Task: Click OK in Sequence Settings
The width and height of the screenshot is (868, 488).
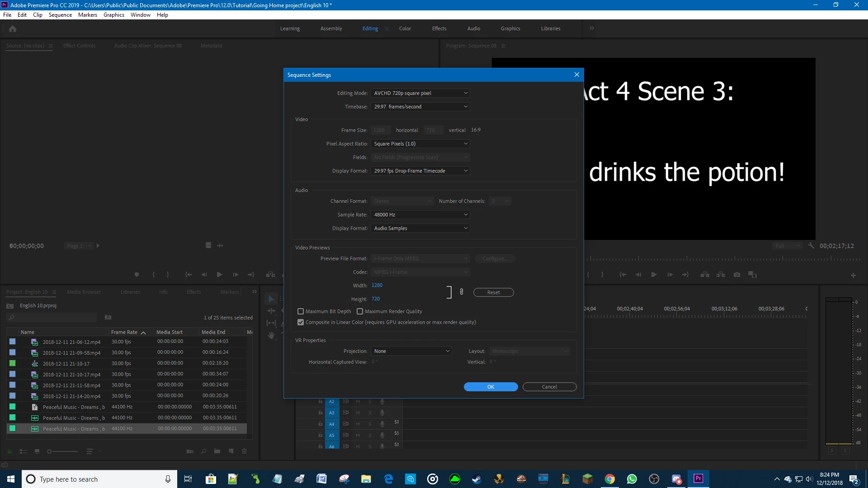Action: pos(491,387)
